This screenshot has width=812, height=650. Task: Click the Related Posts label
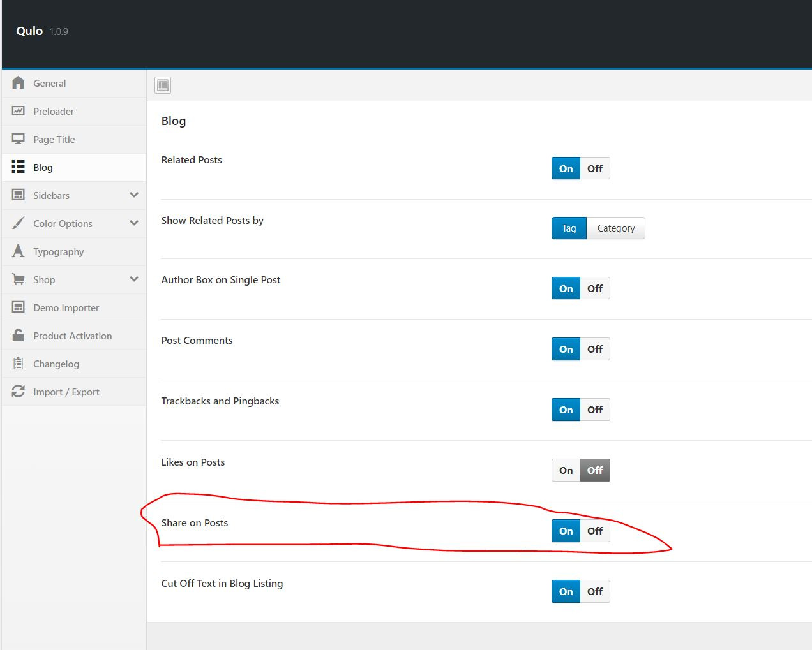tap(192, 160)
